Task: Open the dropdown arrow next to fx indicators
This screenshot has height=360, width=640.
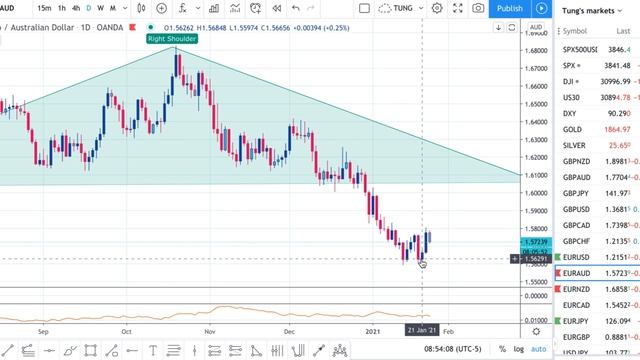Action: point(198,8)
